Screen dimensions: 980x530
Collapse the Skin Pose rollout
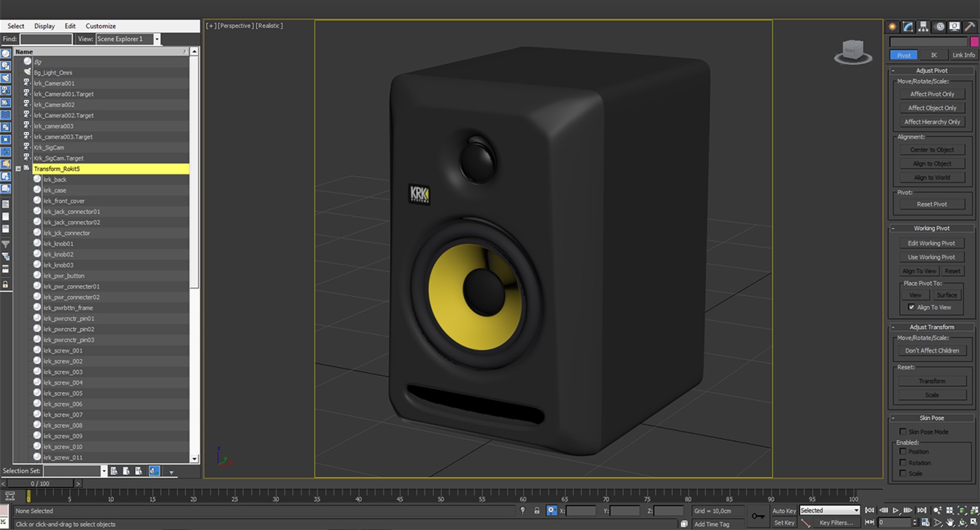893,418
